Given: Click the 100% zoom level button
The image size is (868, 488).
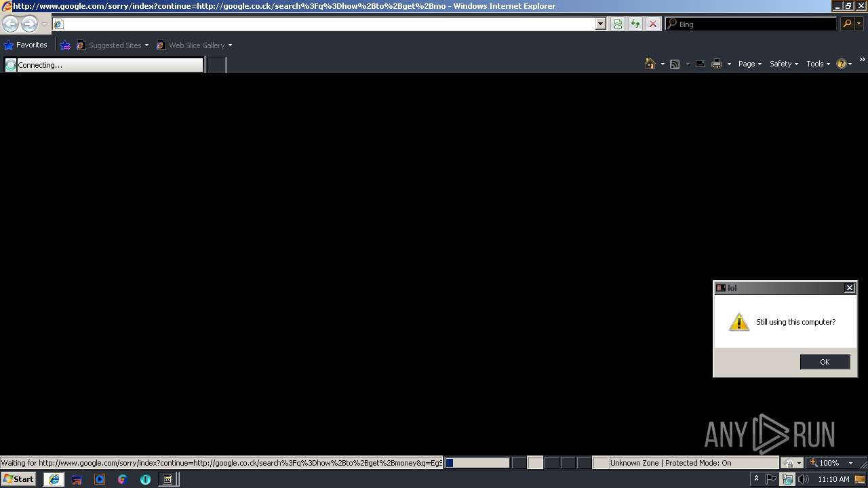Looking at the screenshot, I should 825,463.
